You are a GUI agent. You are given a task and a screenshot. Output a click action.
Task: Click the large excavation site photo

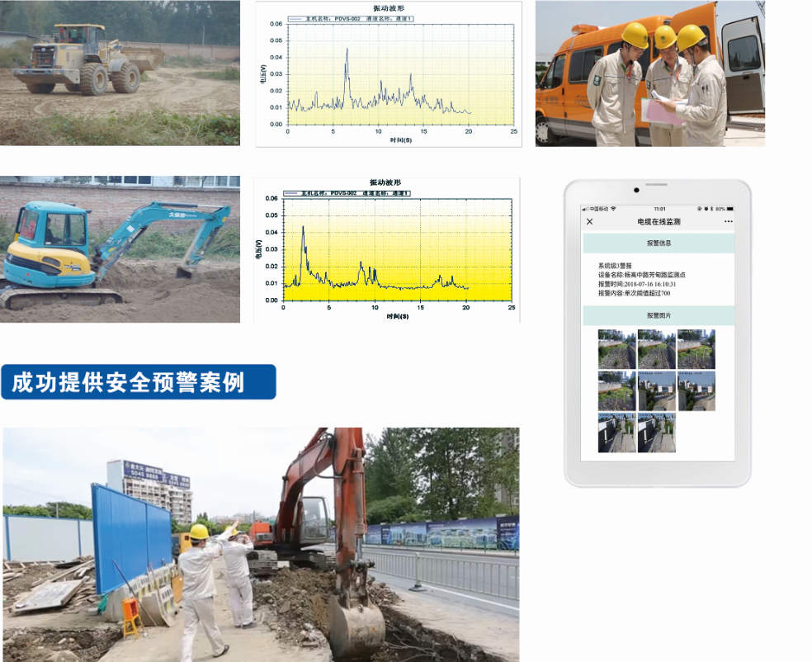click(x=261, y=544)
